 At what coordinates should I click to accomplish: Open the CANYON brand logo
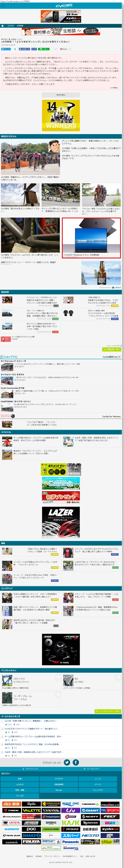click(x=51, y=810)
